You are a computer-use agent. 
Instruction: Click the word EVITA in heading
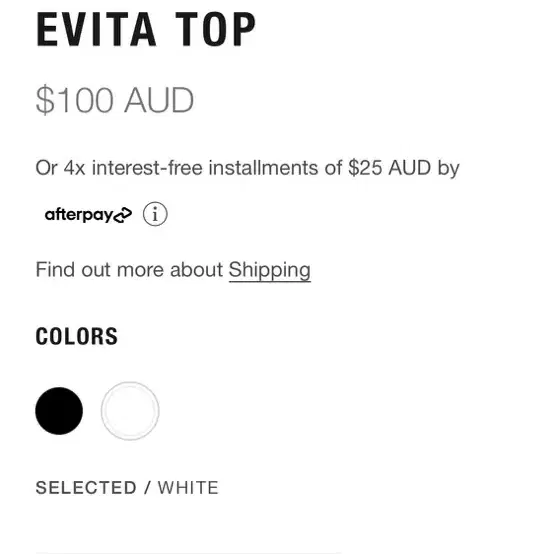(96, 29)
